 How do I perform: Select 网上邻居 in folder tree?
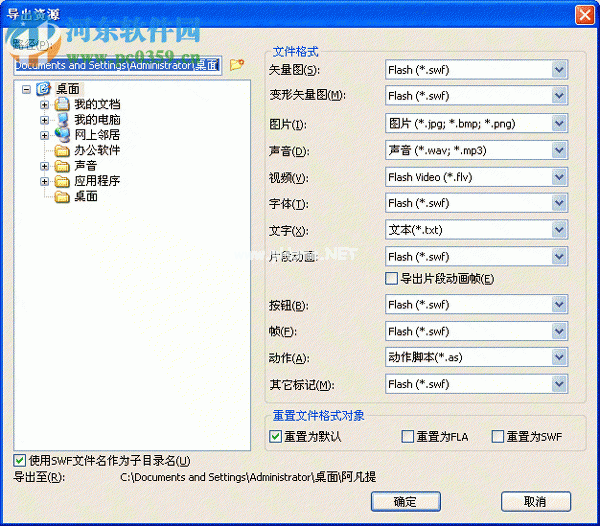tap(97, 135)
